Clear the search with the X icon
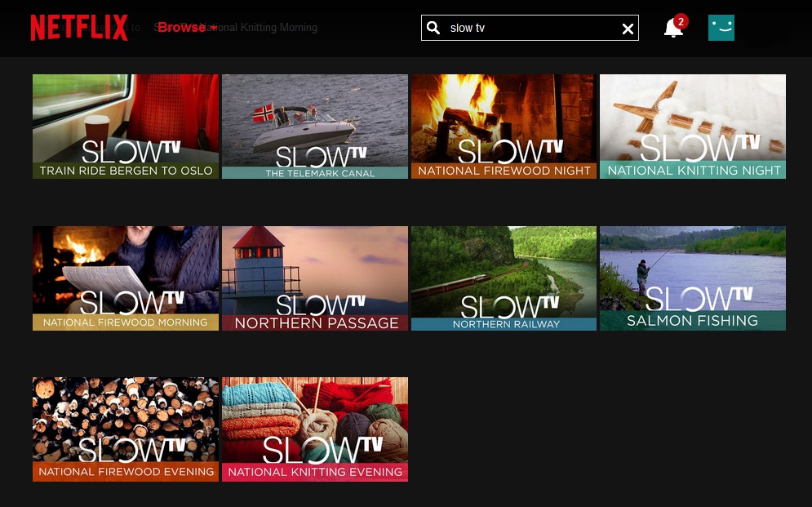This screenshot has width=812, height=507. 628,29
